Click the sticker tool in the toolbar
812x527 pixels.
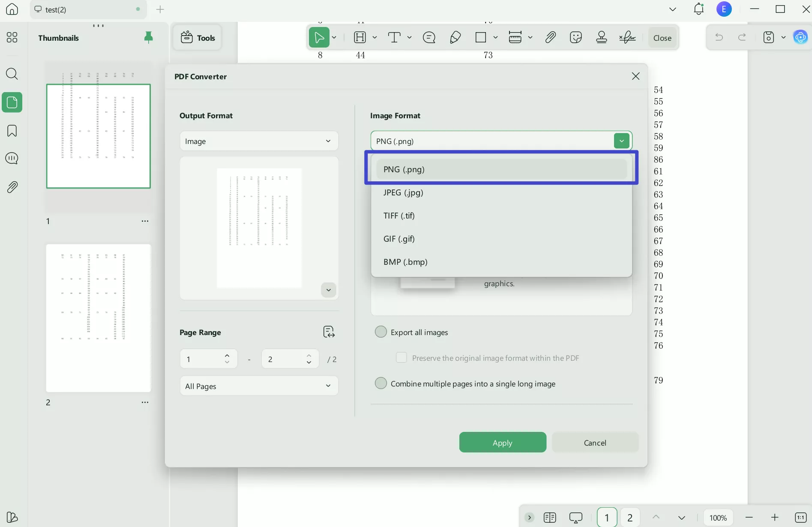tap(575, 37)
